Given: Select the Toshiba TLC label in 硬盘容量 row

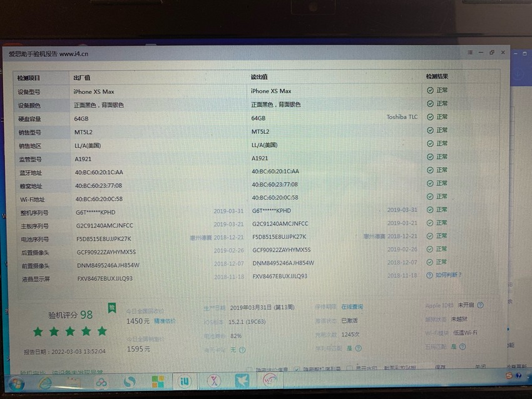Looking at the screenshot, I should (x=402, y=116).
